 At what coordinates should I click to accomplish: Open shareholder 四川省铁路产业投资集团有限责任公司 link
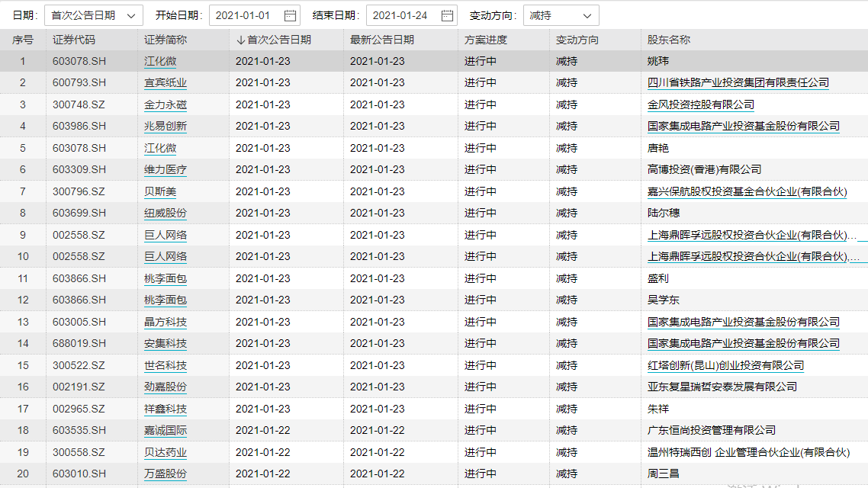(738, 83)
